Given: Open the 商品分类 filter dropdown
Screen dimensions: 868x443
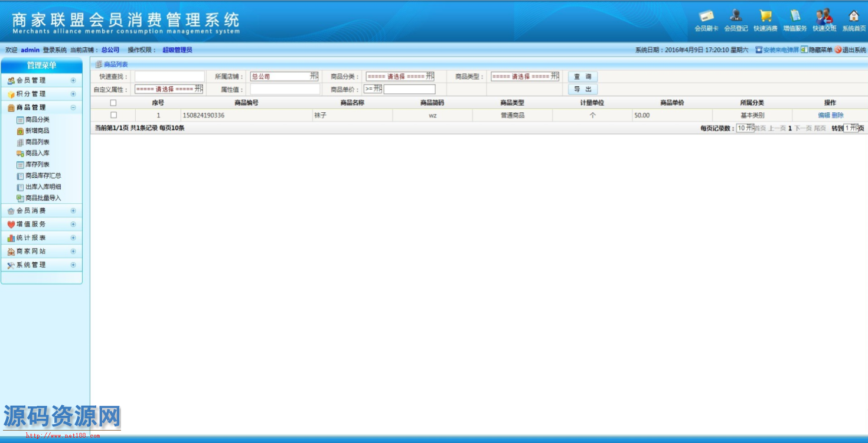Looking at the screenshot, I should coord(400,76).
